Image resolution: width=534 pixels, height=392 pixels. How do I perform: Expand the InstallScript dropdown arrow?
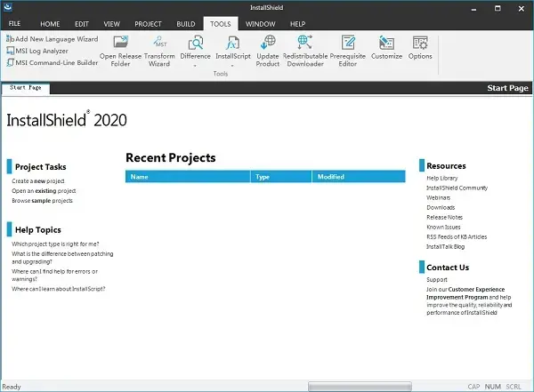[232, 65]
